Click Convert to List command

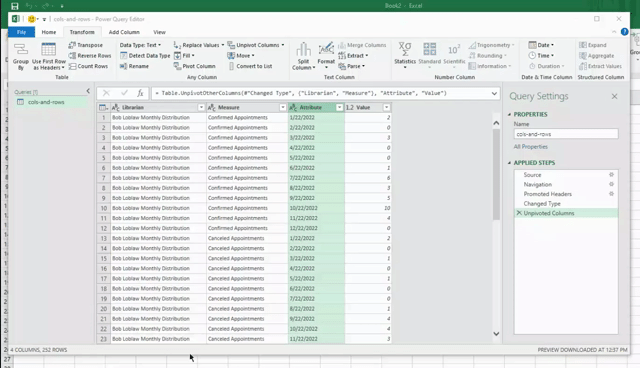tap(250, 66)
